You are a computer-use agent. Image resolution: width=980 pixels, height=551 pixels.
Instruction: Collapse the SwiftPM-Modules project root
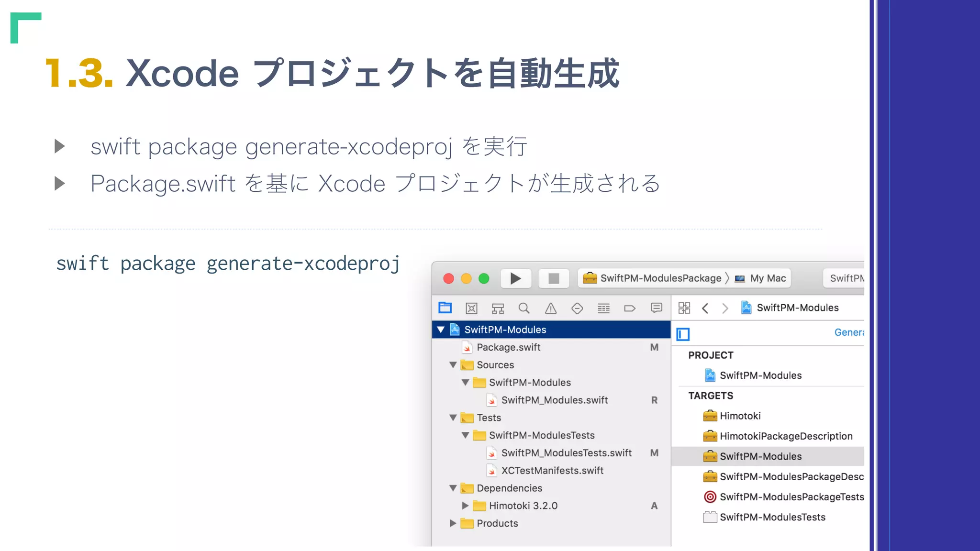[x=441, y=330]
